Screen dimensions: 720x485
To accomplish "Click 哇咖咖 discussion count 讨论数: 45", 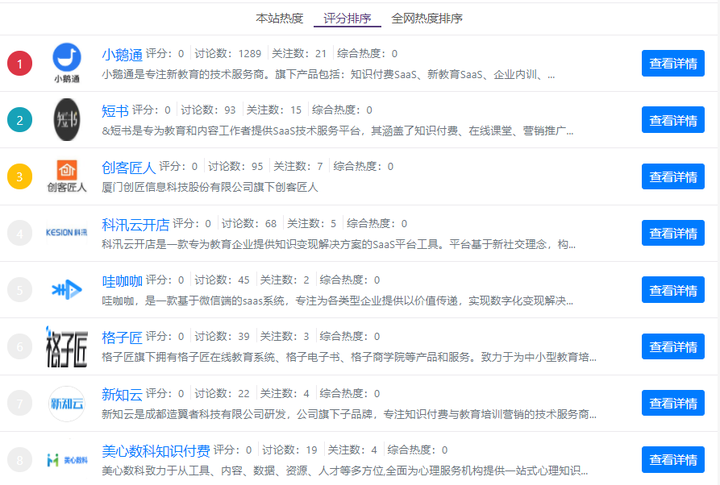I will [222, 280].
